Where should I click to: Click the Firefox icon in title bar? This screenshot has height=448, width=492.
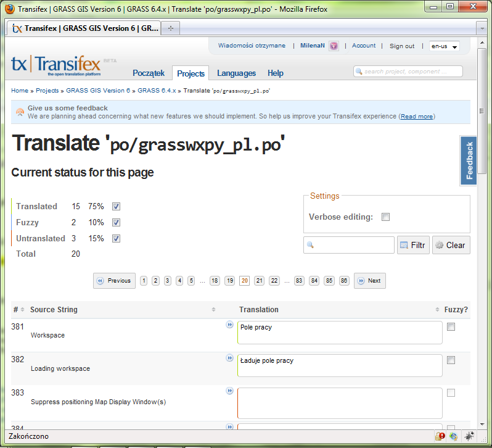point(10,9)
